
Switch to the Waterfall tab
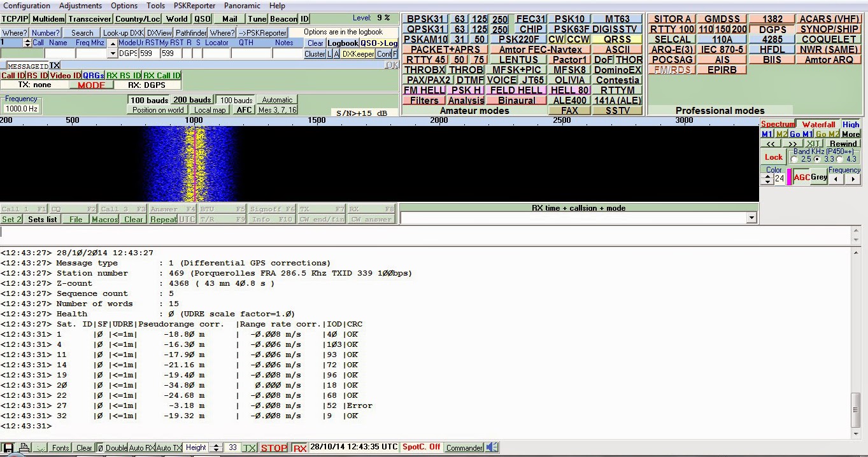point(818,123)
